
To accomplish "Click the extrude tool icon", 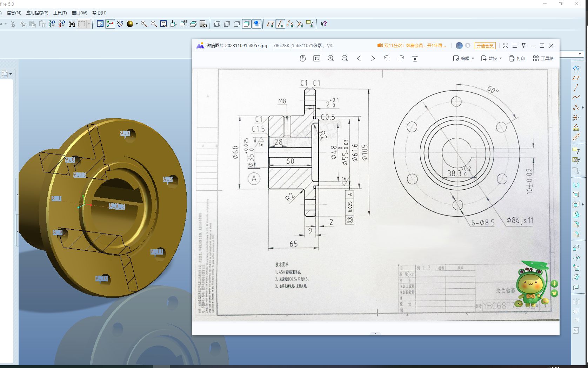I will pos(576,248).
